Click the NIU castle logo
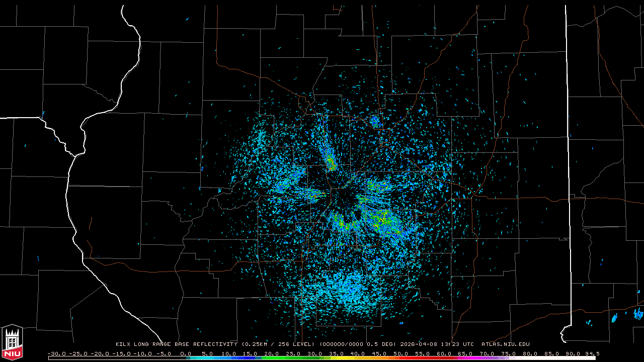Viewport: 644px width, 362px height. [x=12, y=342]
